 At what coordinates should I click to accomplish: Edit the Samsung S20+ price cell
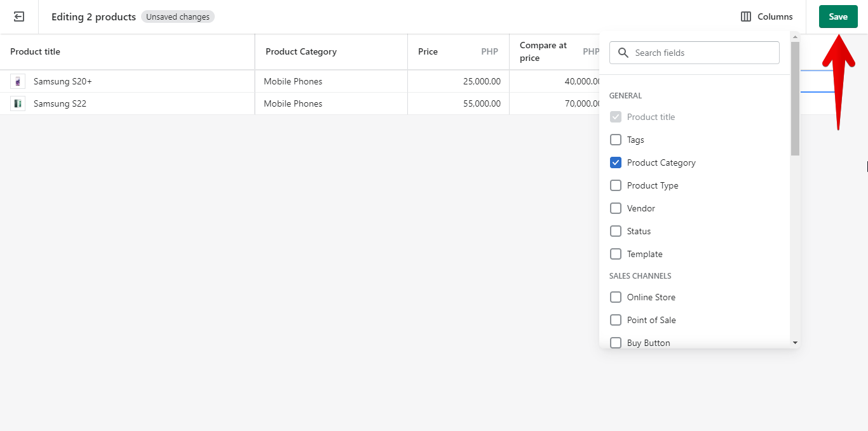(458, 81)
